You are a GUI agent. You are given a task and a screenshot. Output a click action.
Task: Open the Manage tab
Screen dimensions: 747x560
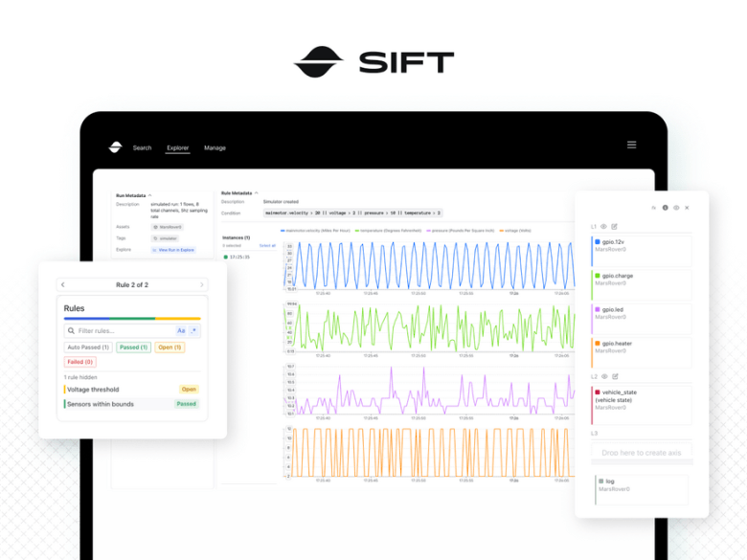(215, 148)
